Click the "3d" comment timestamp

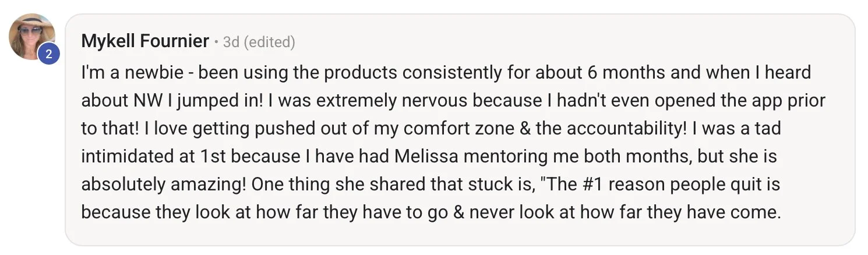pos(231,42)
